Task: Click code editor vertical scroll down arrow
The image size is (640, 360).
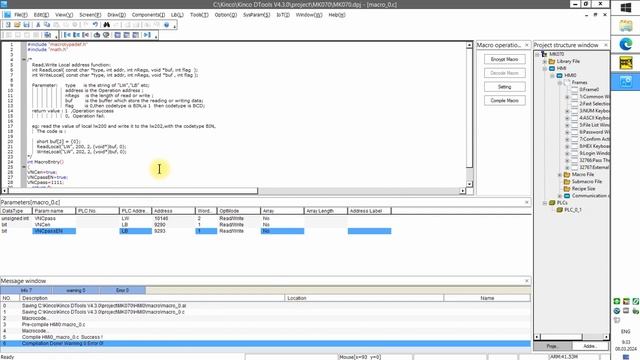Action: pos(469,184)
